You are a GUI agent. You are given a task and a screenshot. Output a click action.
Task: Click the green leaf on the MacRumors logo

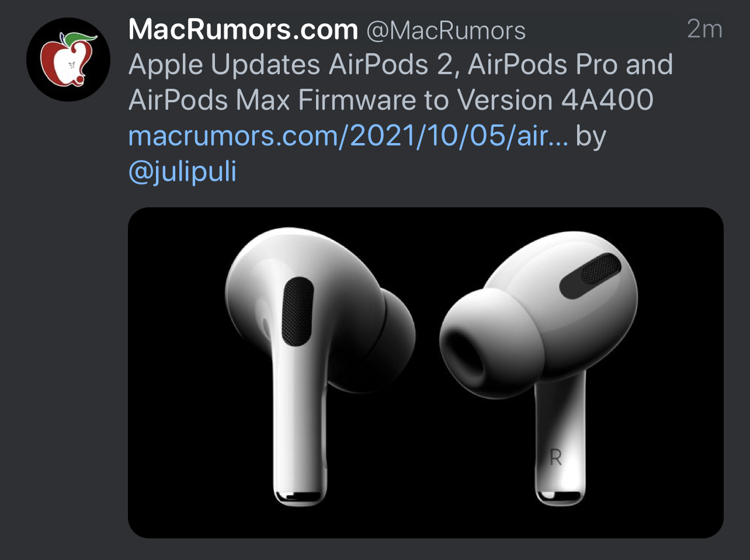click(80, 39)
